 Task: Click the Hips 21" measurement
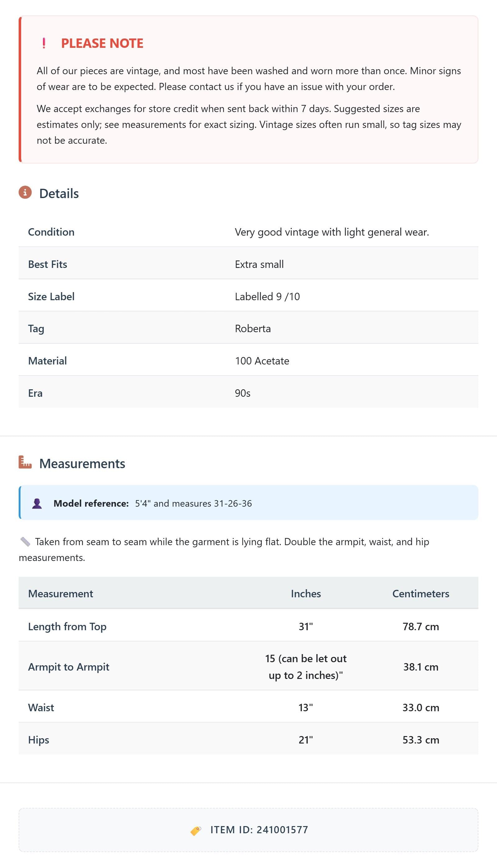tap(306, 740)
